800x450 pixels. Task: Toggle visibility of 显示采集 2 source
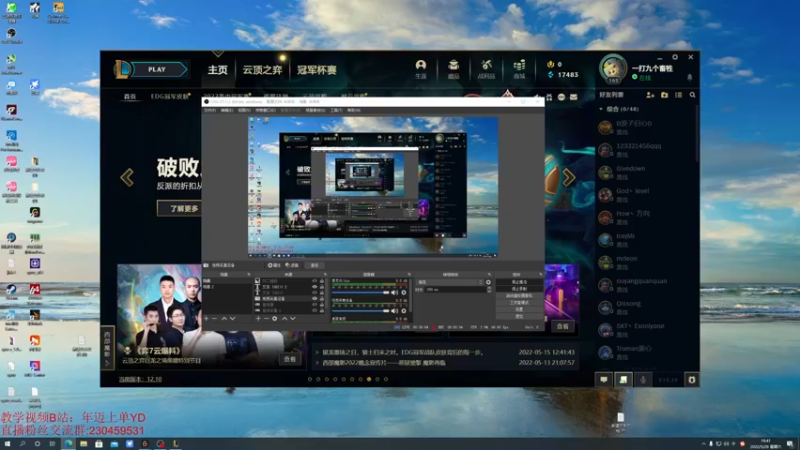pyautogui.click(x=315, y=311)
